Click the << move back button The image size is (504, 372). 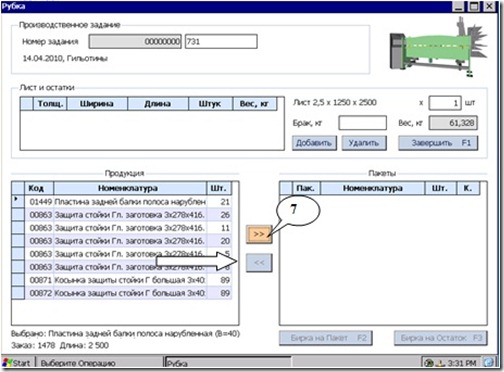point(259,263)
